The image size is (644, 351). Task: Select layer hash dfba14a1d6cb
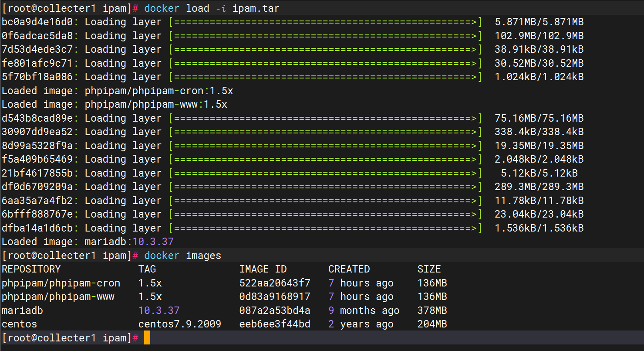[x=37, y=228]
